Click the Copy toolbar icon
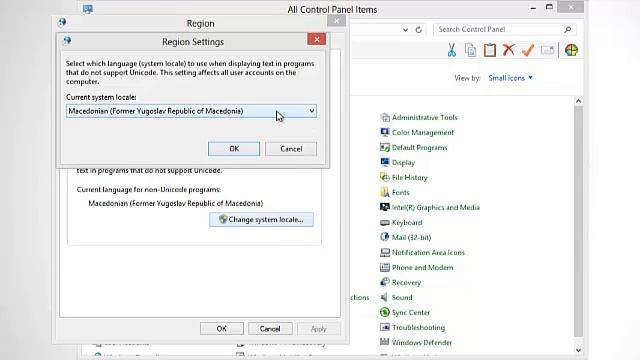Image resolution: width=640 pixels, height=360 pixels. point(471,50)
